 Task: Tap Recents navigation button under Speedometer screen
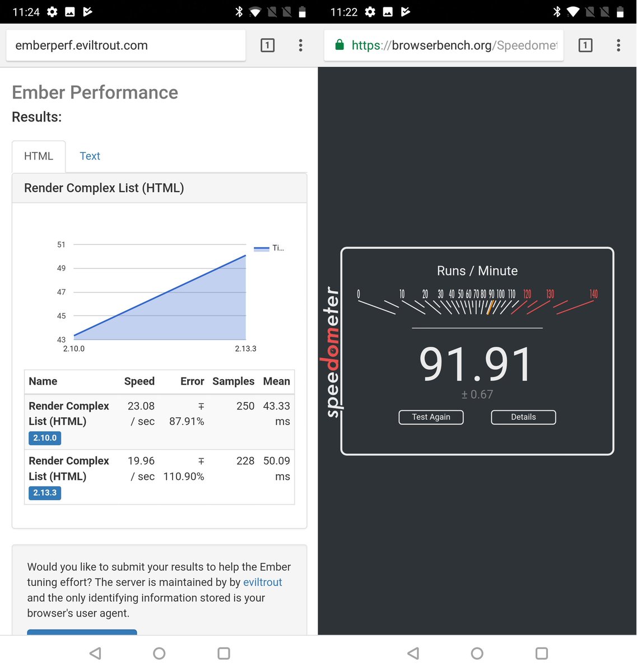click(x=542, y=653)
